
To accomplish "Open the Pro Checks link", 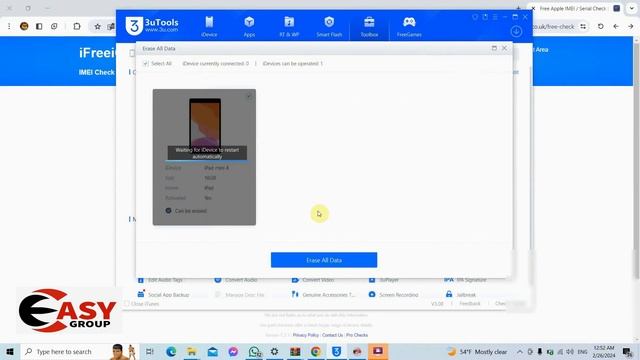I will click(x=357, y=335).
